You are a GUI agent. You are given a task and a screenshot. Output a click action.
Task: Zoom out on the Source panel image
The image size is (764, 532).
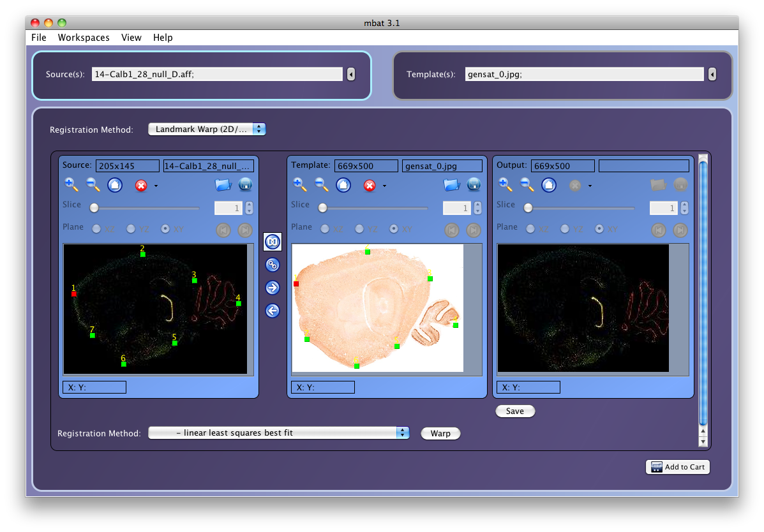click(93, 184)
